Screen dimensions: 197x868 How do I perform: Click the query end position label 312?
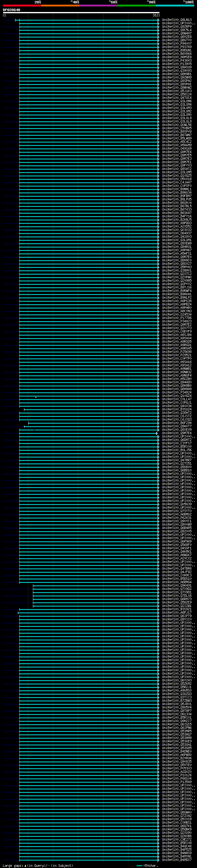pos(155,15)
